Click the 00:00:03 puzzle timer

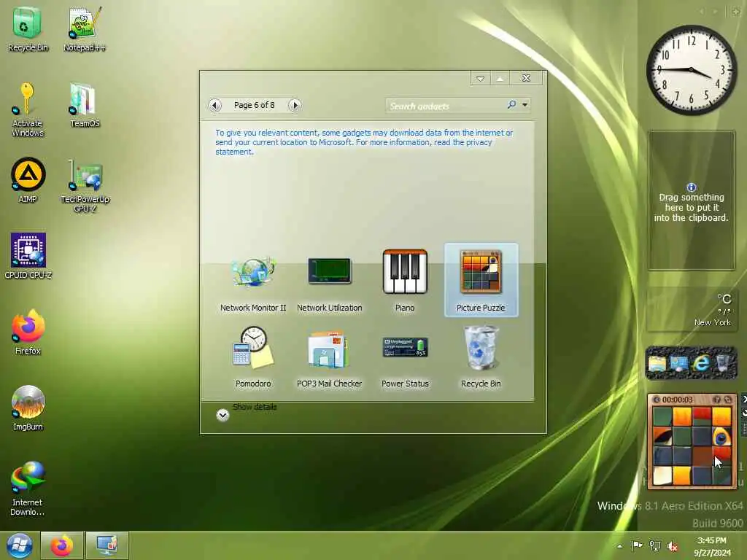(x=677, y=400)
